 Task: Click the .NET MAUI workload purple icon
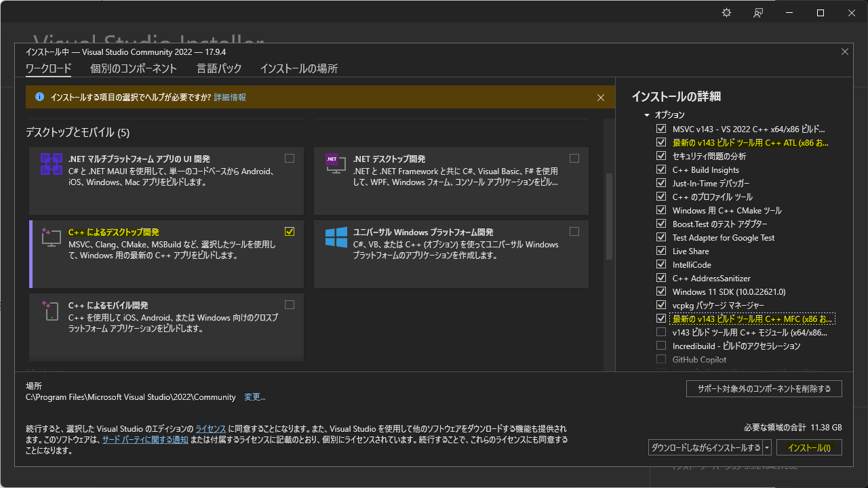pyautogui.click(x=51, y=163)
